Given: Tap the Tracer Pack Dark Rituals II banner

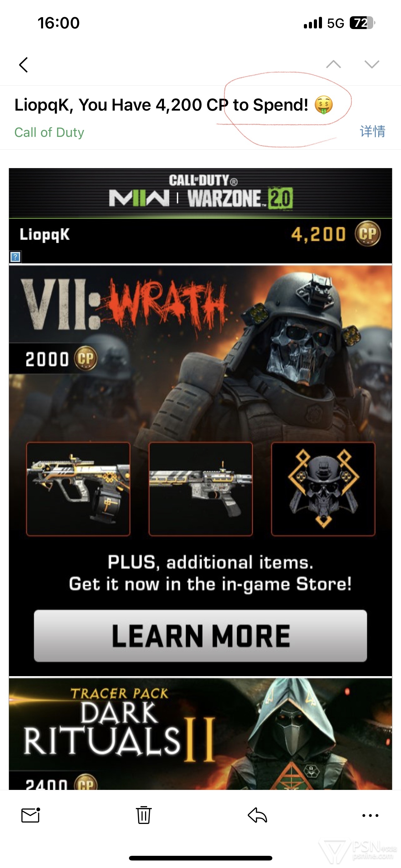Looking at the screenshot, I should point(200,734).
